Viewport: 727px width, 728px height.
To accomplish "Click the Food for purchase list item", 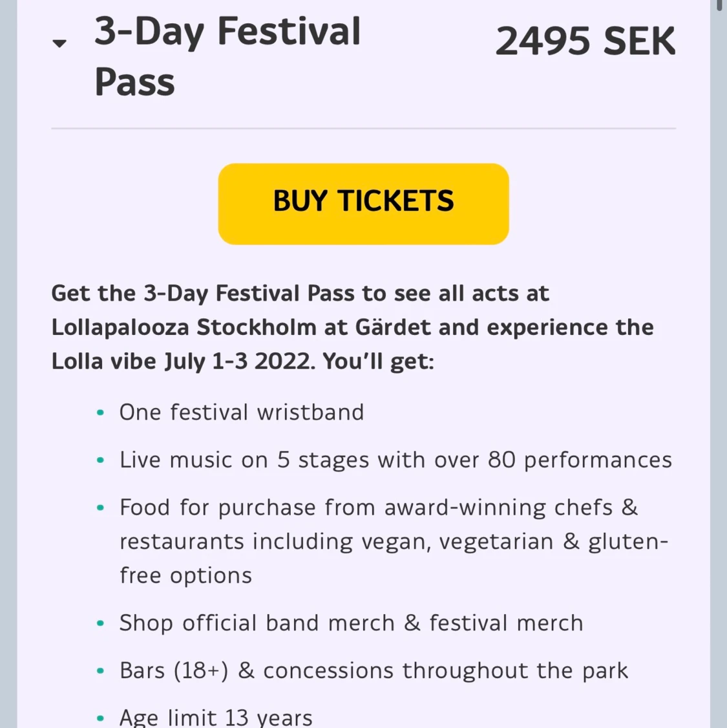I will click(394, 541).
